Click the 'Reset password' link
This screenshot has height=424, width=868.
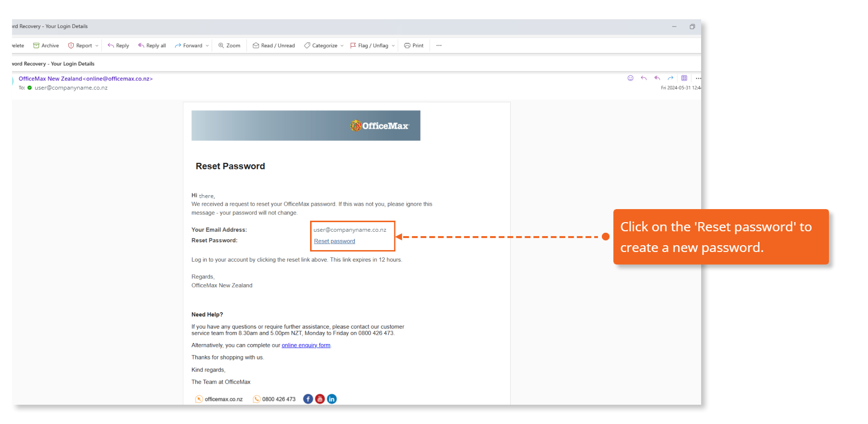[334, 241]
